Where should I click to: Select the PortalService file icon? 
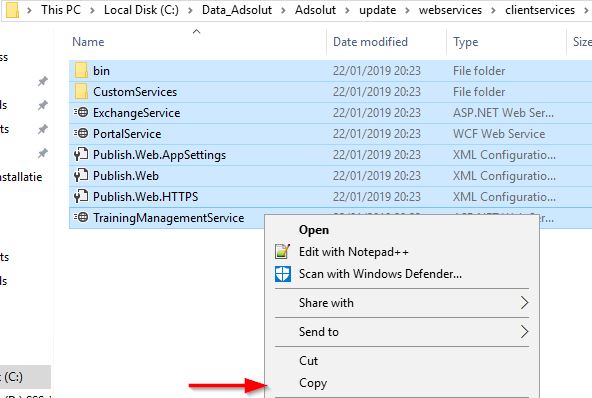81,134
